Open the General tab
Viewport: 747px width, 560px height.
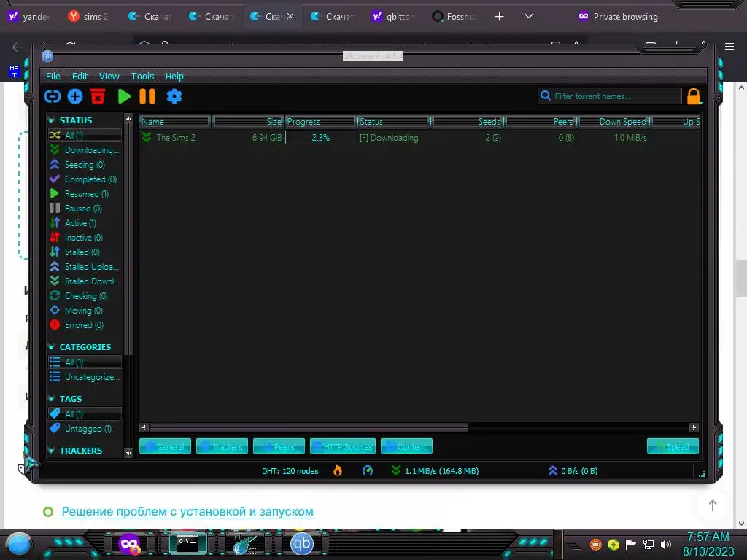[165, 446]
